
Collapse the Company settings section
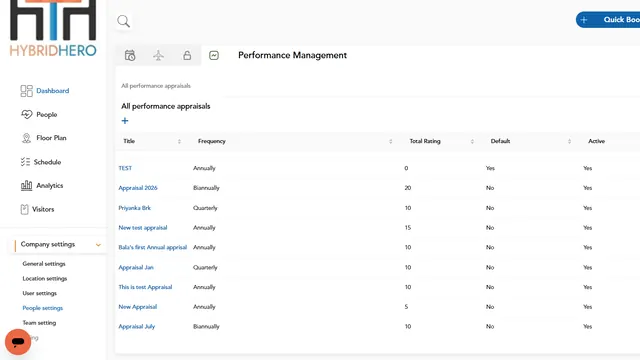click(x=58, y=244)
